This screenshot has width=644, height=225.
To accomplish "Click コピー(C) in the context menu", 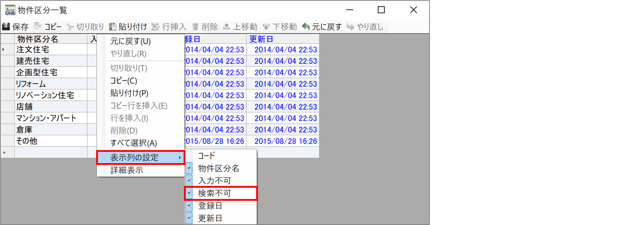I will 124,81.
